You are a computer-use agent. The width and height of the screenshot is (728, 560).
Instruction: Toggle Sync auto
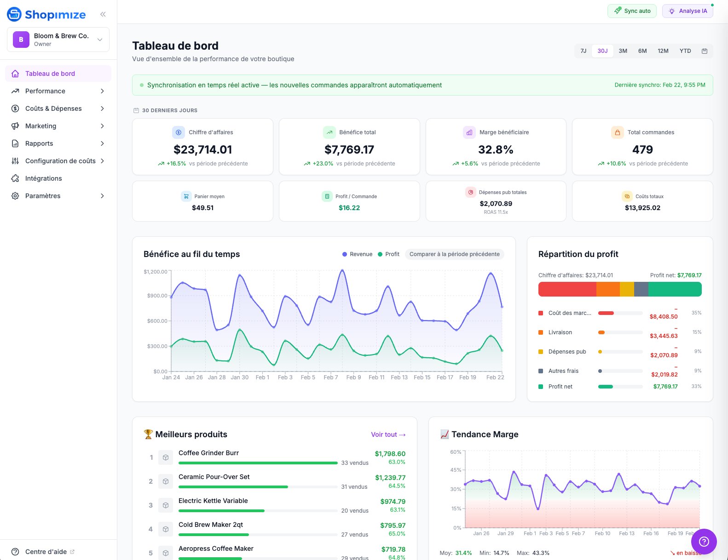pyautogui.click(x=632, y=11)
